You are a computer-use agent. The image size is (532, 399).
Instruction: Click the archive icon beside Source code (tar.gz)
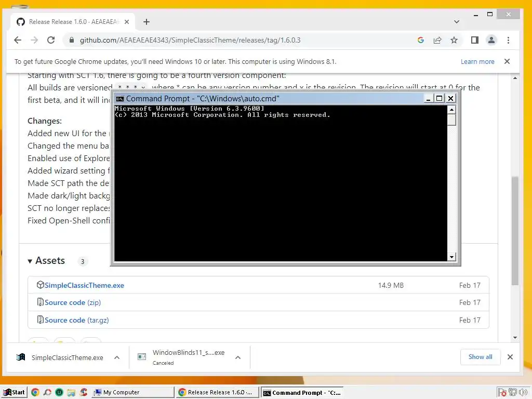(x=40, y=320)
